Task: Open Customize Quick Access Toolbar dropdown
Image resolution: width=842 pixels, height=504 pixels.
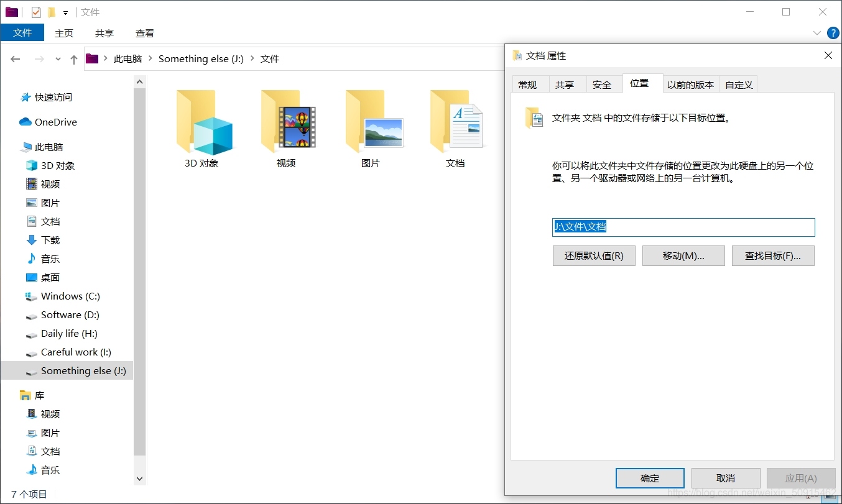Action: pos(65,12)
